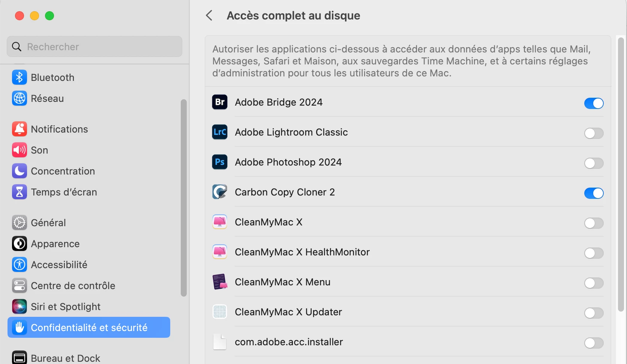Enable CleanMyMac X Updater toggle
Image resolution: width=627 pixels, height=364 pixels.
tap(594, 313)
